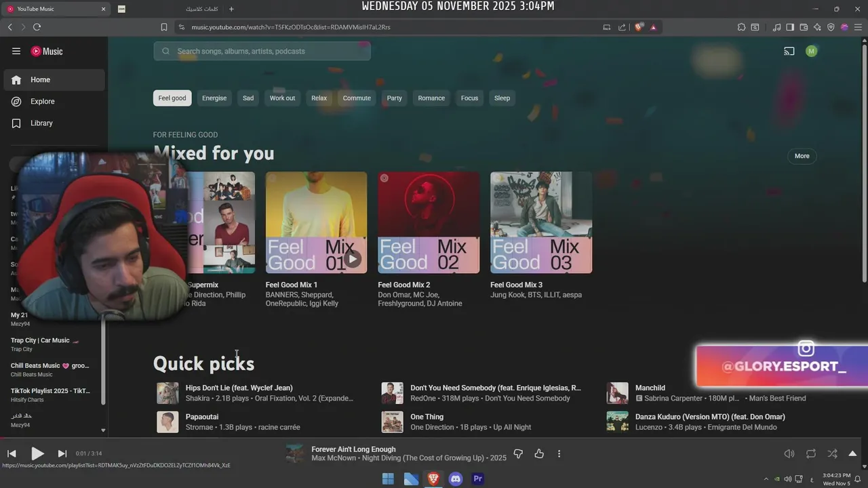Toggle the browser sidebar panel icon
The height and width of the screenshot is (488, 868).
tap(790, 27)
